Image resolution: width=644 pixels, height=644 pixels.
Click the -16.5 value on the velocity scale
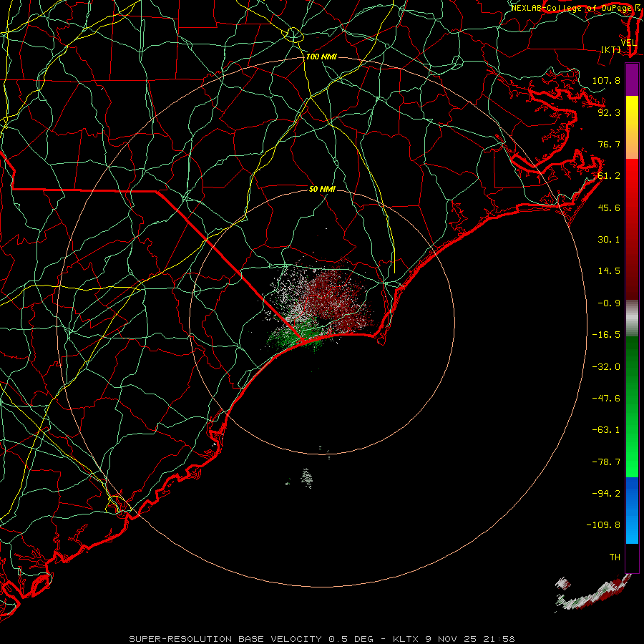click(x=606, y=335)
